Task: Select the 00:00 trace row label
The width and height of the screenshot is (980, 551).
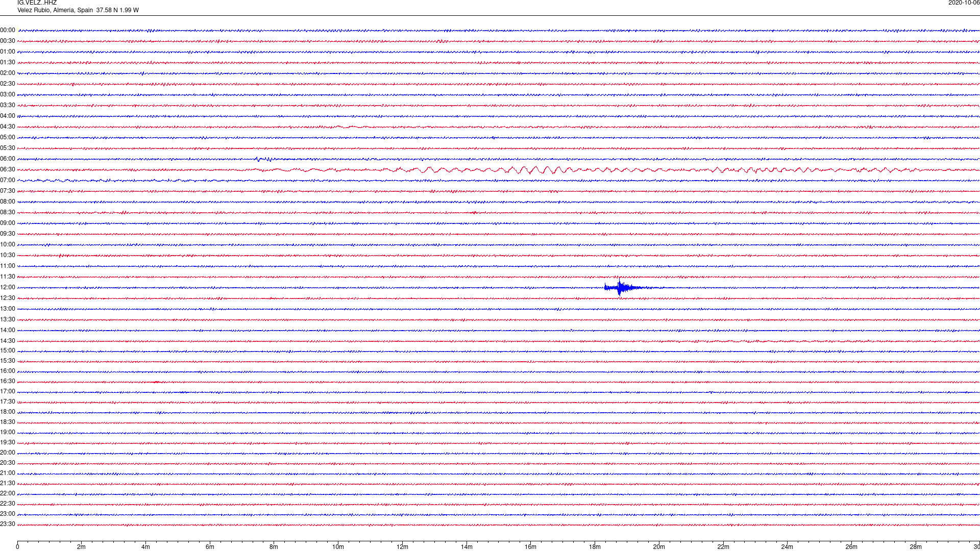Action: [x=8, y=31]
